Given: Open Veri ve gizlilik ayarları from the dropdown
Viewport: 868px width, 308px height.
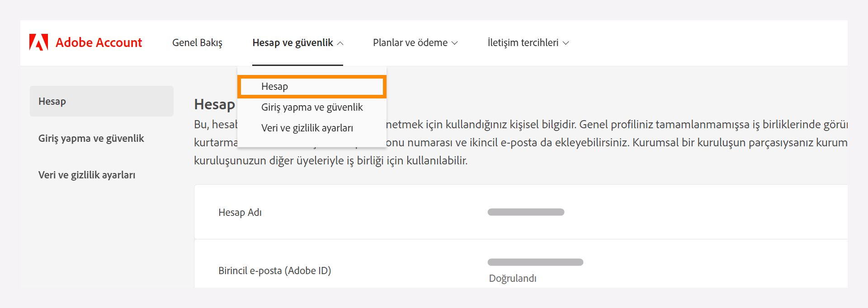Looking at the screenshot, I should point(308,128).
